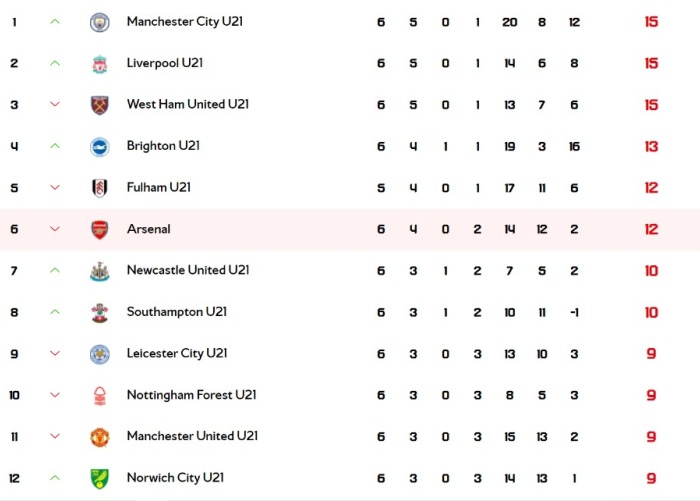
Task: Click the Leicester City U21 fox crest
Action: (x=100, y=354)
